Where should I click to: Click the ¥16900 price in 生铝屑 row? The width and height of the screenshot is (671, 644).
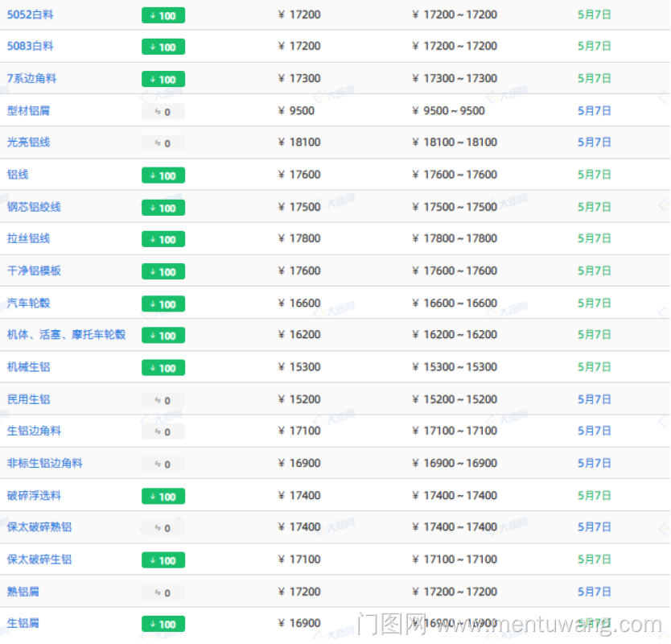click(300, 624)
